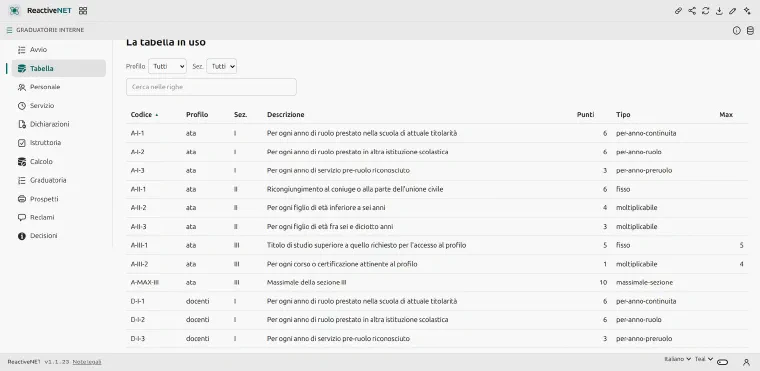Click the Graduatoria ranking icon in sidebar

21,180
